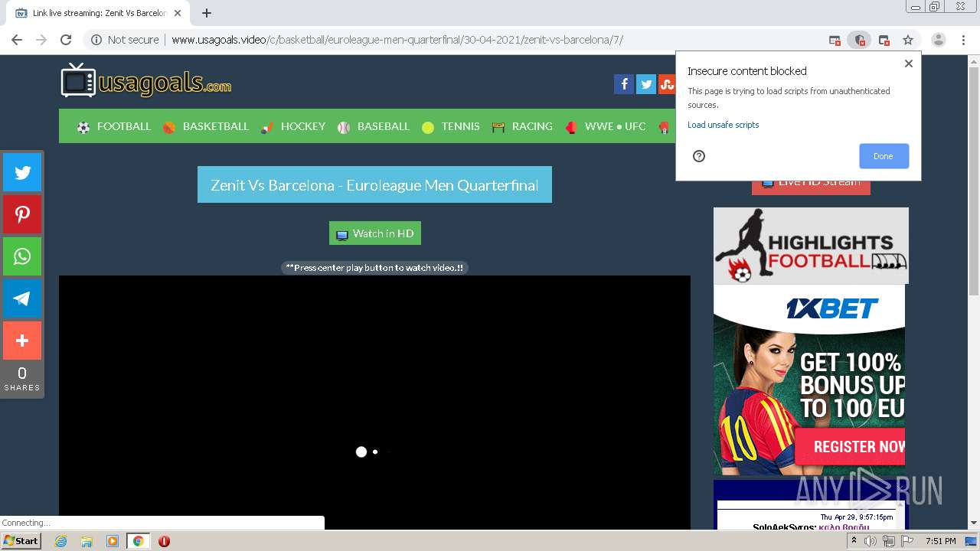View Not secure site information
Image resolution: width=980 pixels, height=551 pixels.
[x=124, y=40]
